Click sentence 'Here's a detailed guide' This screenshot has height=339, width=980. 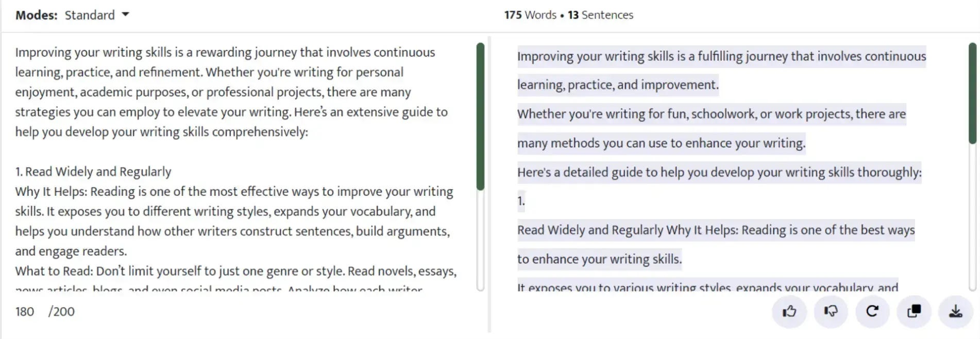pyautogui.click(x=719, y=172)
